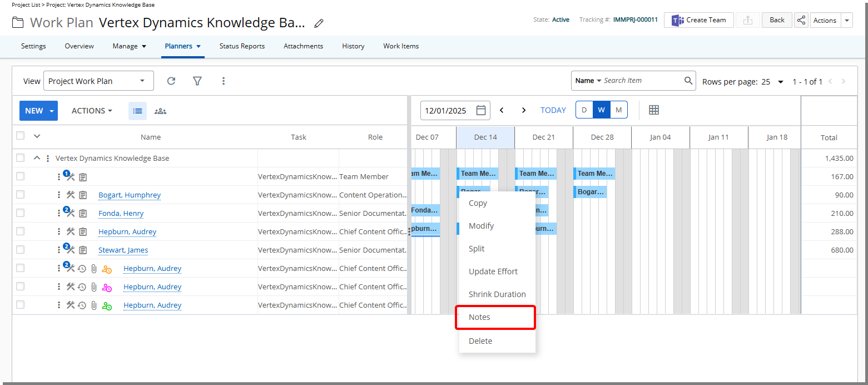
Task: Select the Stewart, James row checkbox
Action: tap(21, 250)
